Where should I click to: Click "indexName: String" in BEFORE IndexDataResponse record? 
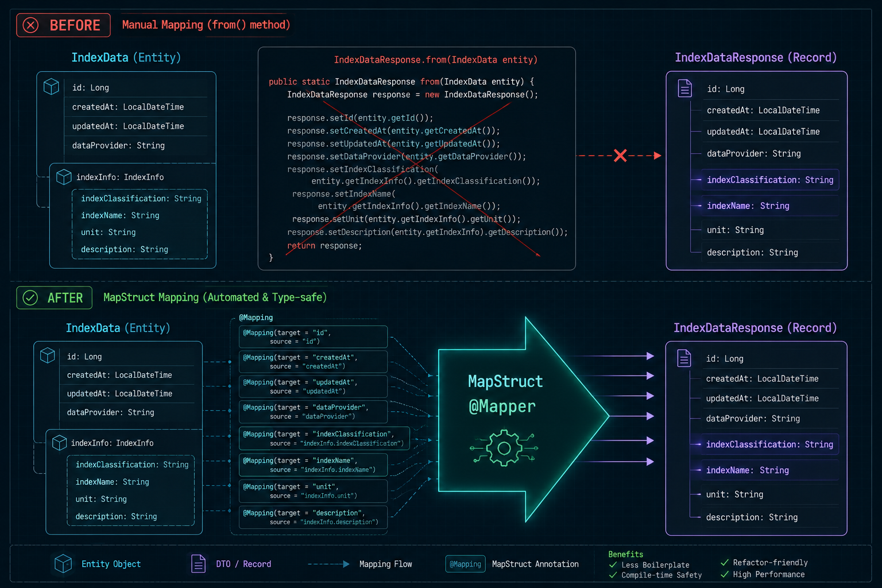pos(748,206)
